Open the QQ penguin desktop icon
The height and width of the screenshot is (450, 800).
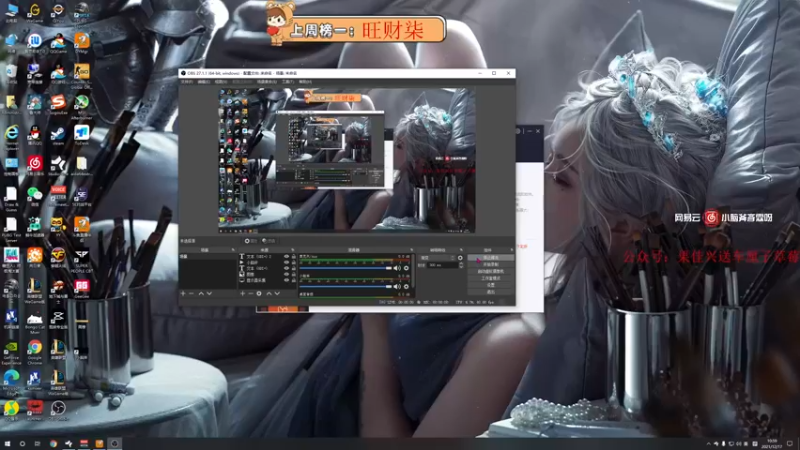[35, 136]
